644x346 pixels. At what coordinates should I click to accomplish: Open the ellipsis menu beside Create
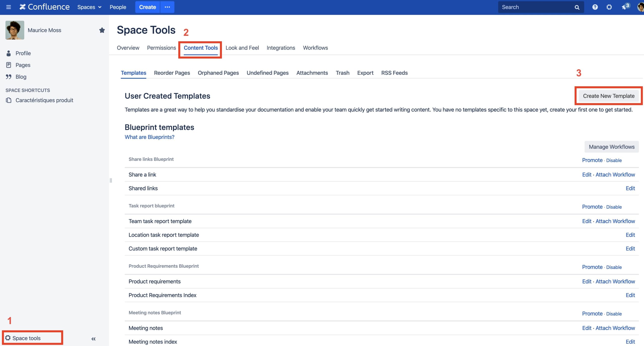point(167,7)
